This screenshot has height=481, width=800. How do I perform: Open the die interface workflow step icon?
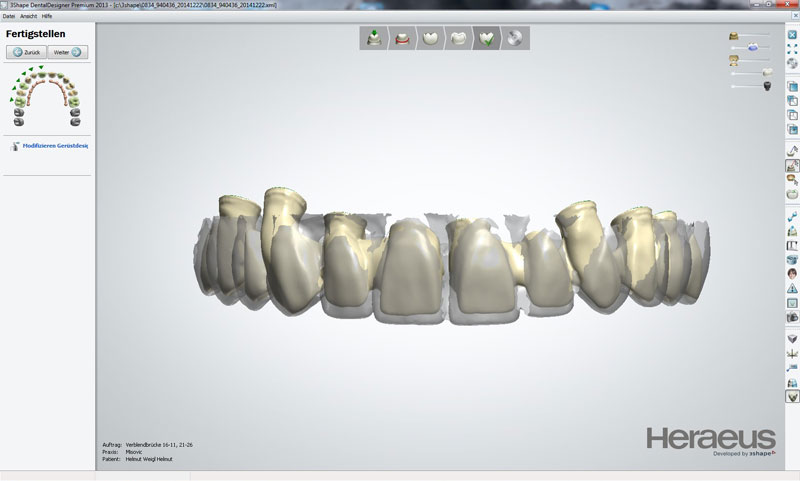[431, 39]
